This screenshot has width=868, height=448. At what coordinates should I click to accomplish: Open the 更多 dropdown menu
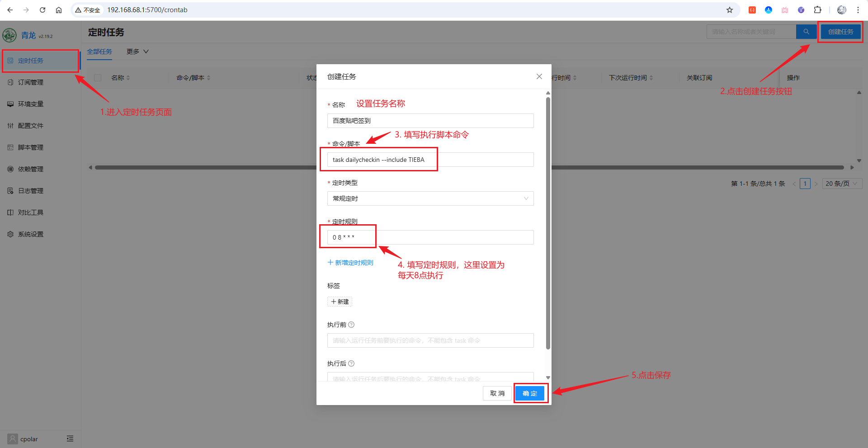click(x=137, y=52)
